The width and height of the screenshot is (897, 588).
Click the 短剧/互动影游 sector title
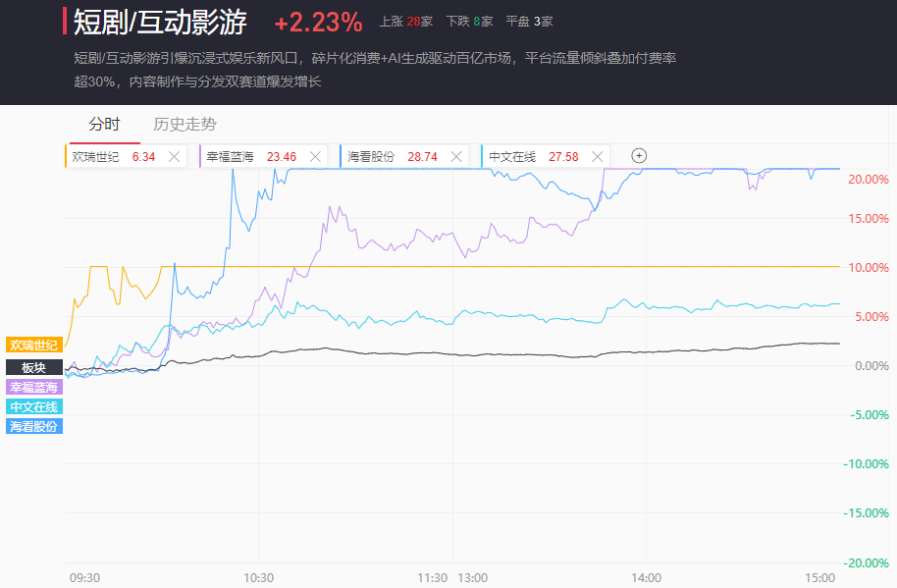pos(160,22)
